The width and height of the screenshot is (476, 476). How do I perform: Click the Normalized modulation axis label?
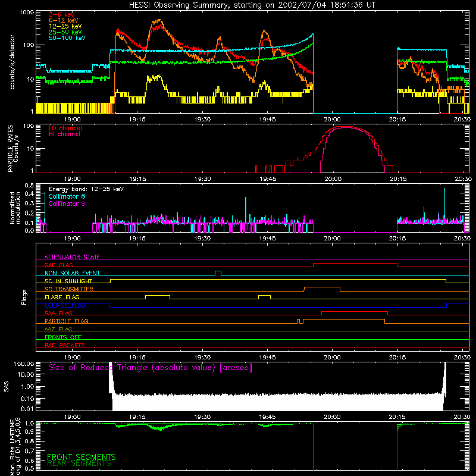(x=15, y=208)
